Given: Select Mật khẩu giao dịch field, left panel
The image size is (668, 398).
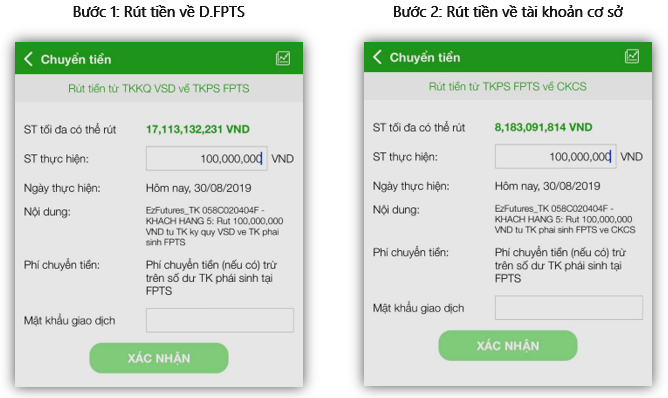Looking at the screenshot, I should pyautogui.click(x=220, y=320).
